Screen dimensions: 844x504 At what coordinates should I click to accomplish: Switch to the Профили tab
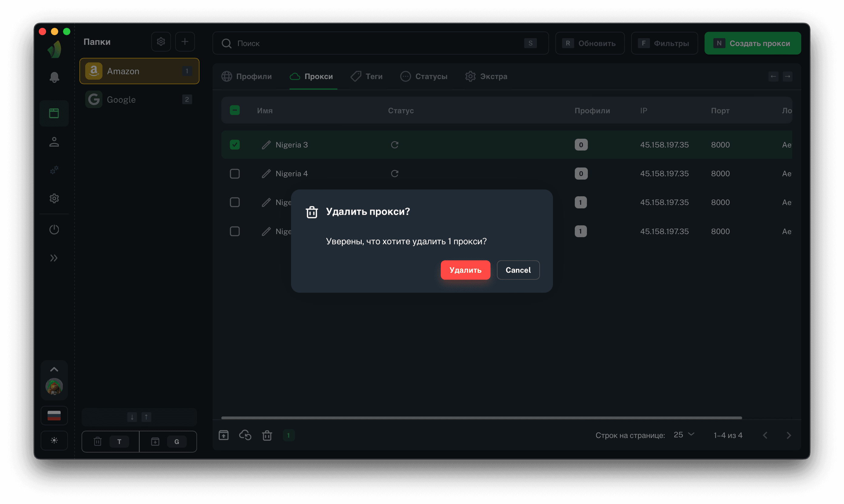pyautogui.click(x=247, y=76)
